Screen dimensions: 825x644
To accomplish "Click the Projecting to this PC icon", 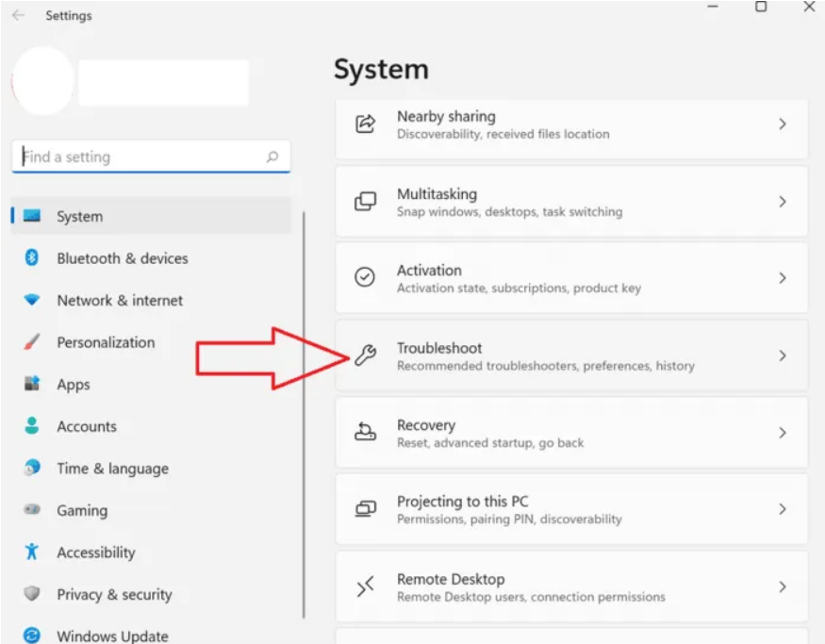I will (x=365, y=509).
